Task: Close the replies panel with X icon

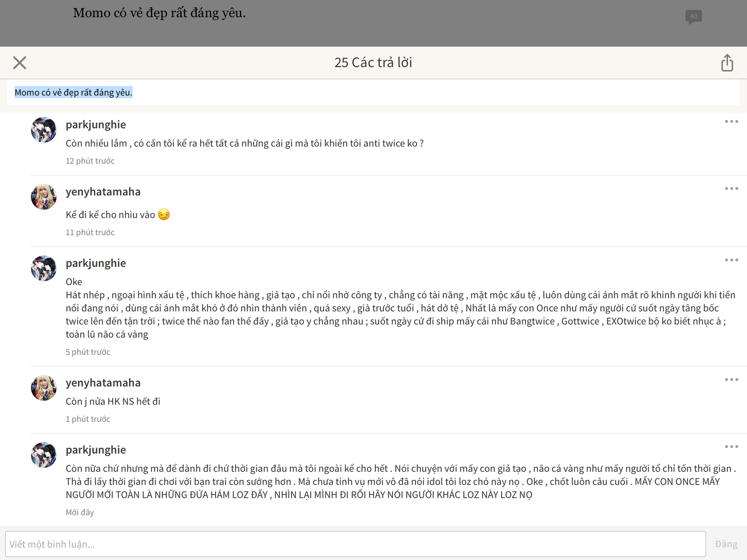Action: pos(19,63)
